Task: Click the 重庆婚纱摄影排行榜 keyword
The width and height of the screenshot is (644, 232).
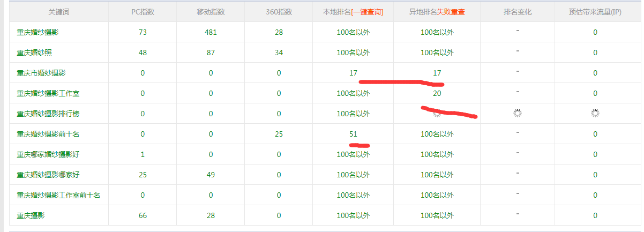Action: pyautogui.click(x=48, y=114)
